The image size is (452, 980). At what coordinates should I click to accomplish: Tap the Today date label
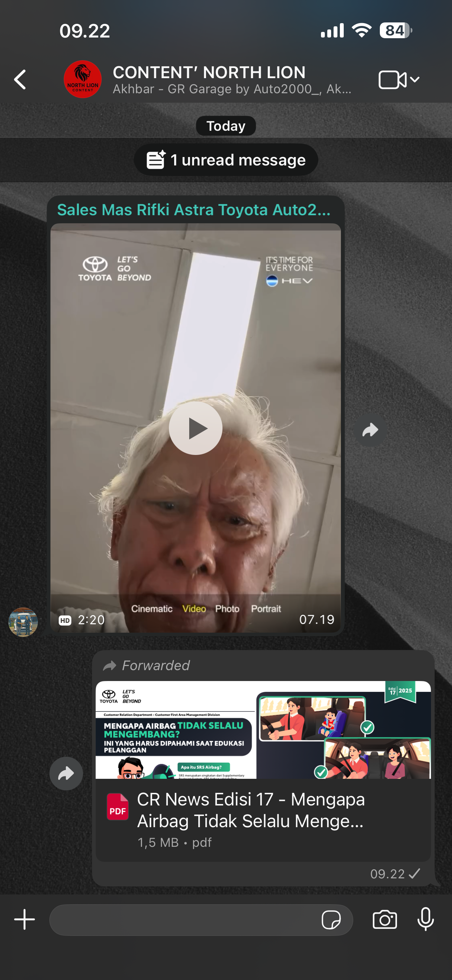[x=226, y=126]
